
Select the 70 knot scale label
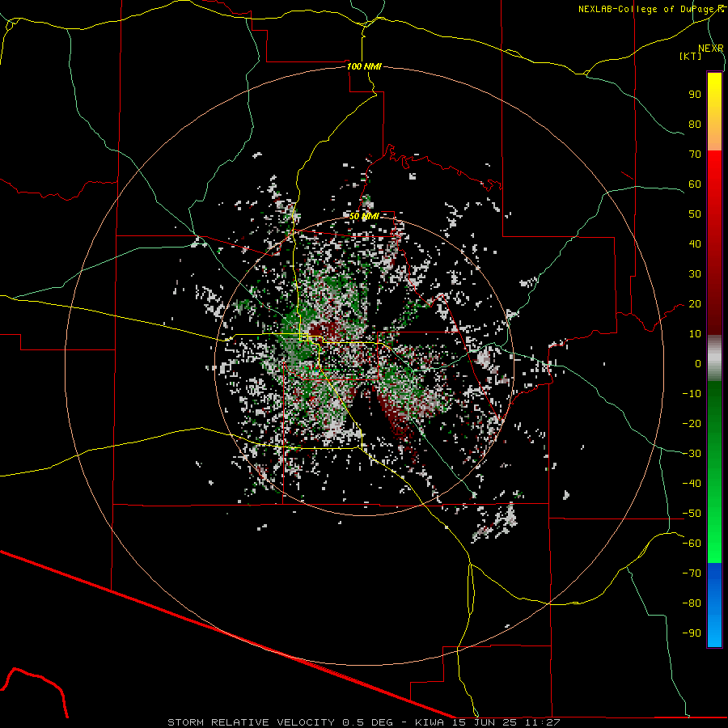click(695, 154)
